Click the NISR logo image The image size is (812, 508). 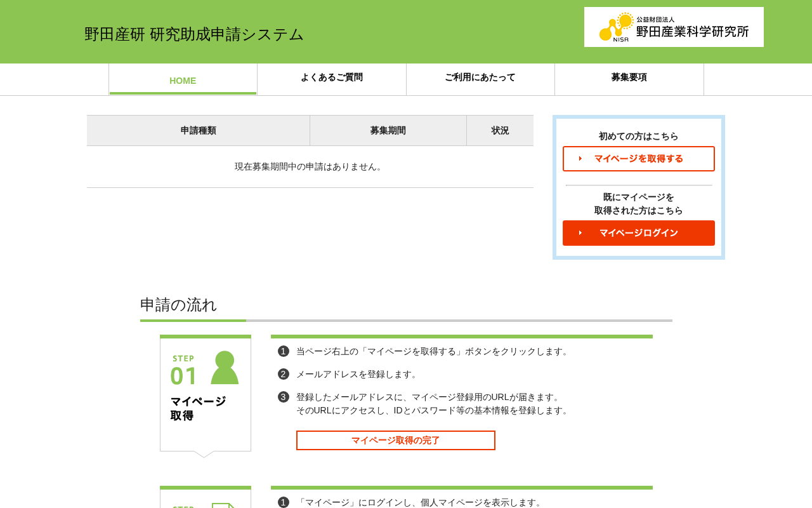click(674, 27)
